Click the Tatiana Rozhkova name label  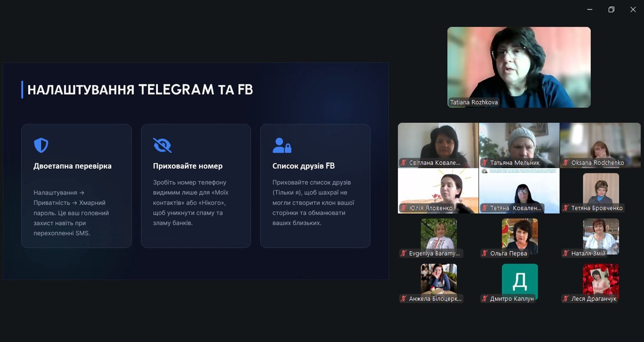pyautogui.click(x=473, y=102)
